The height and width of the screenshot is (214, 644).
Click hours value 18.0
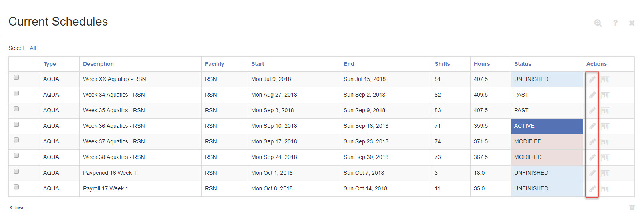tap(479, 173)
